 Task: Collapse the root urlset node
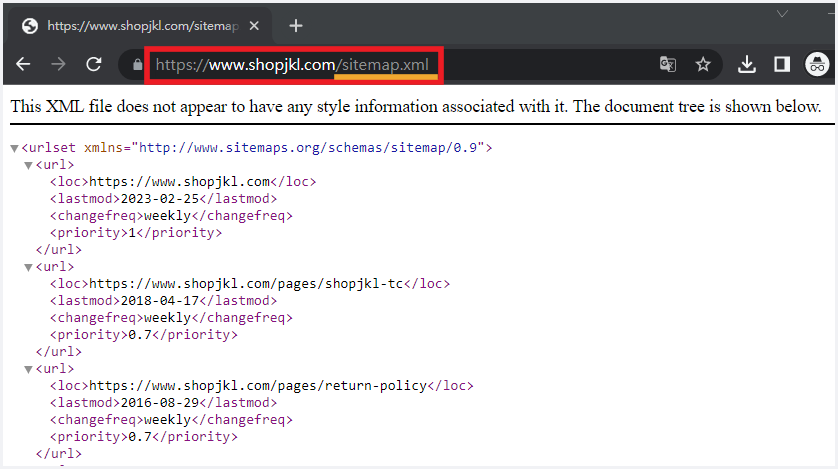(x=14, y=148)
